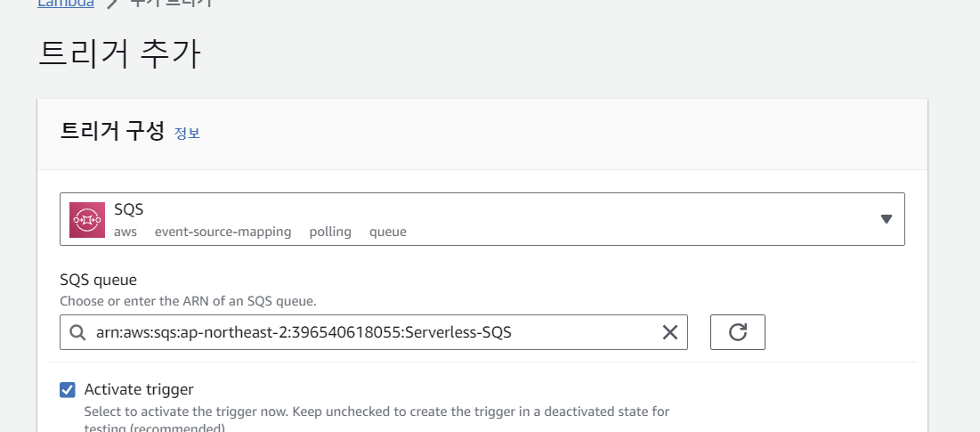The height and width of the screenshot is (432, 980).
Task: Click the '트리거 구성' section title
Action: pos(112,131)
